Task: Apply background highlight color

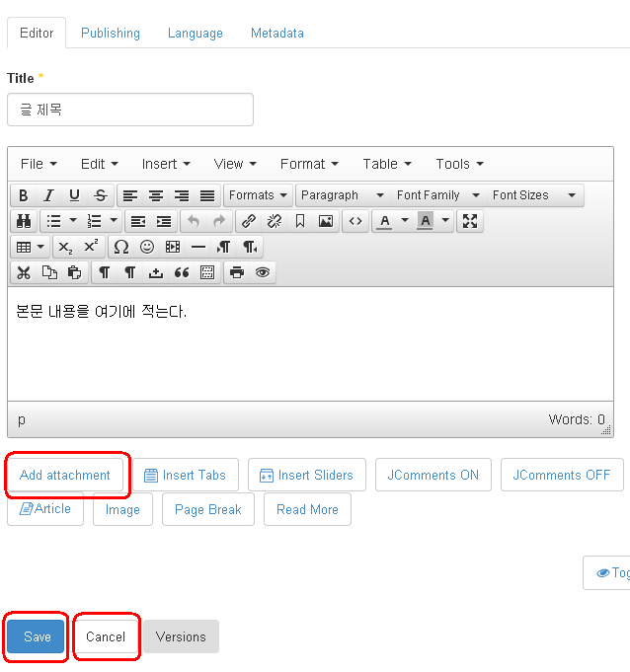Action: tap(425, 221)
